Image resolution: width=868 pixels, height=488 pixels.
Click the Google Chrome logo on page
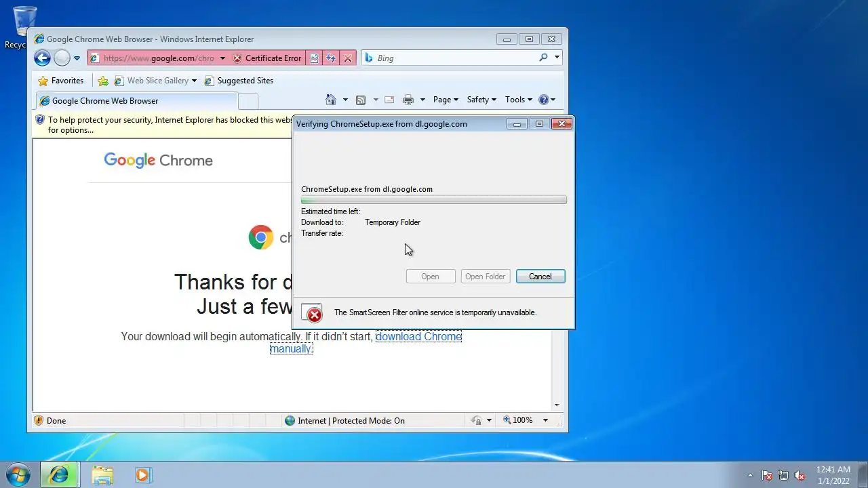pyautogui.click(x=158, y=161)
